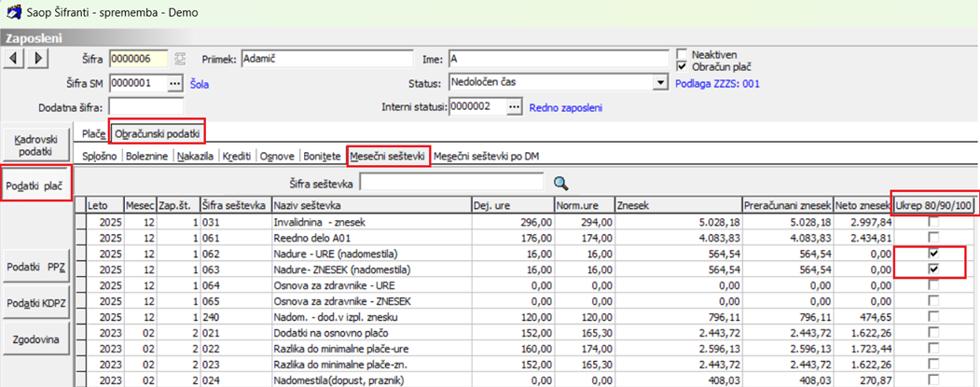The width and height of the screenshot is (980, 387).
Task: Switch to the Boleznine tab
Action: click(148, 157)
